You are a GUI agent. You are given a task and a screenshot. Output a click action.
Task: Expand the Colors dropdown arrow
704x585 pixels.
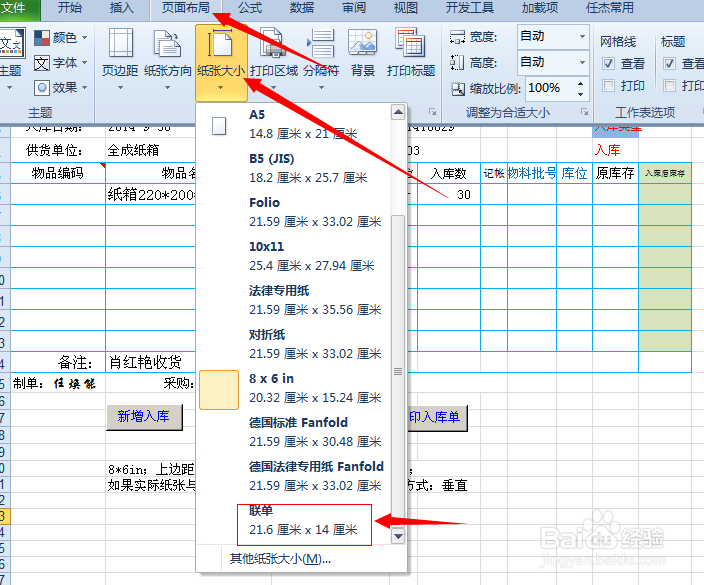[84, 38]
